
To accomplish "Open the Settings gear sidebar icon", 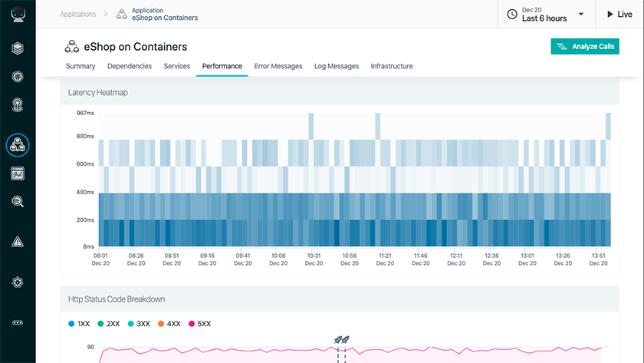I will coord(18,282).
